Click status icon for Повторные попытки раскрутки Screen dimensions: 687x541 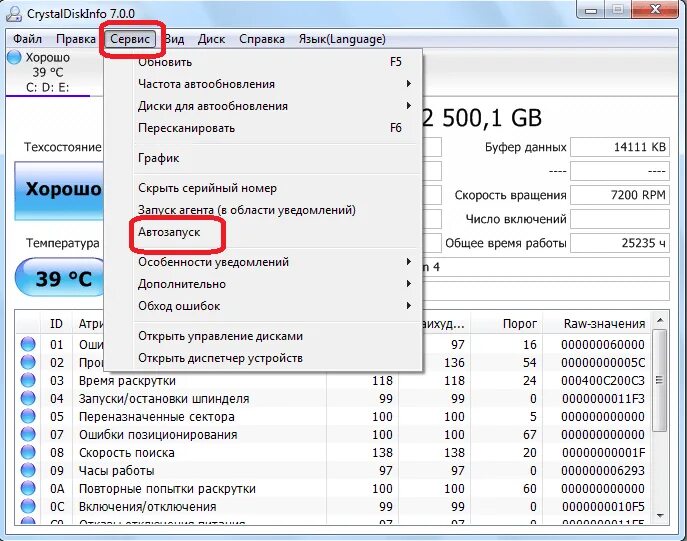[x=28, y=488]
